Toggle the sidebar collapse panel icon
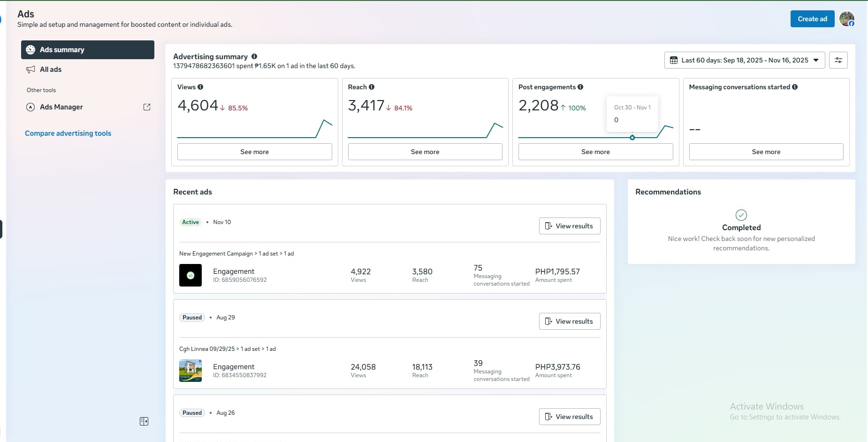 pyautogui.click(x=144, y=421)
